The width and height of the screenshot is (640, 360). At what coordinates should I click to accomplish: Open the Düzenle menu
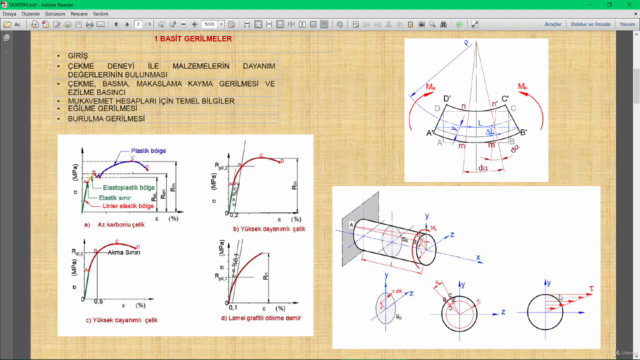(x=31, y=14)
